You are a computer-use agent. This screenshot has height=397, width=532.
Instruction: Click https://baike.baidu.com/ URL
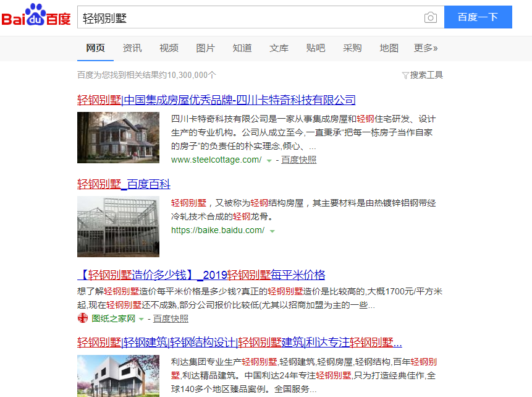click(x=217, y=230)
